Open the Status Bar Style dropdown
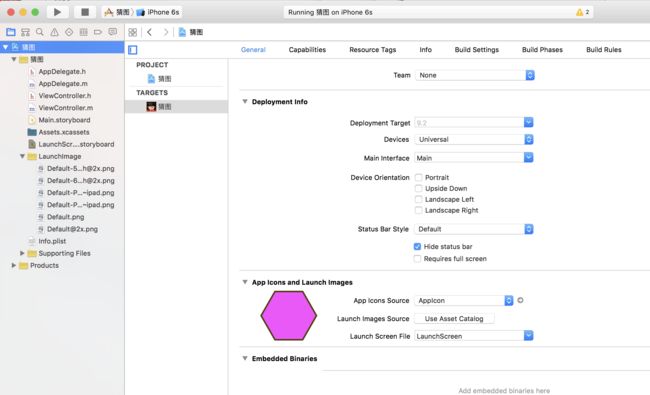This screenshot has width=650, height=395. point(474,229)
